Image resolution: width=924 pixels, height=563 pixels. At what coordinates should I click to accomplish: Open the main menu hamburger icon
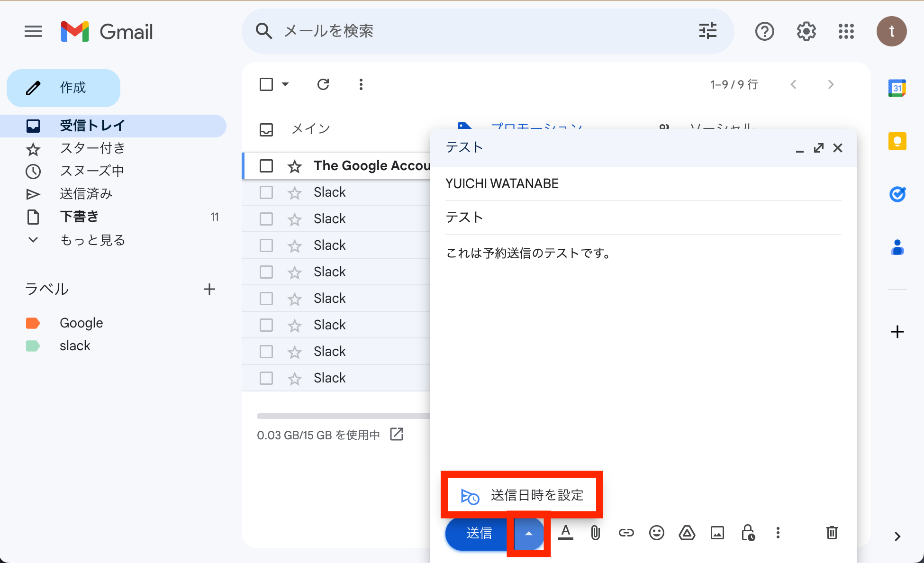pyautogui.click(x=33, y=32)
